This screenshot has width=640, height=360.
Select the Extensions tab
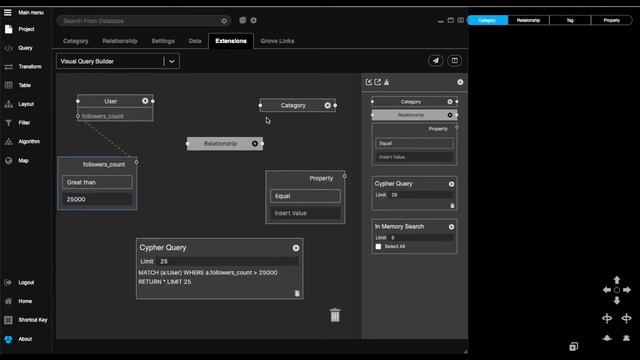[x=231, y=41]
